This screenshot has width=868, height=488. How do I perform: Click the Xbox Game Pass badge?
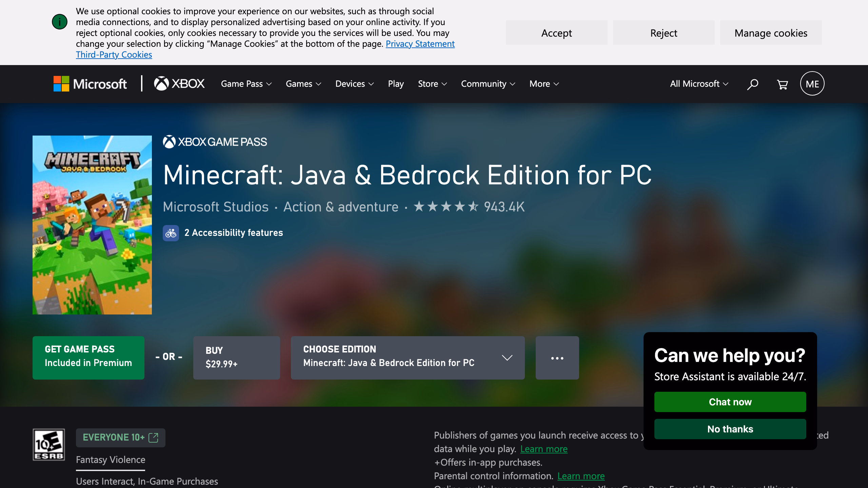click(x=215, y=142)
